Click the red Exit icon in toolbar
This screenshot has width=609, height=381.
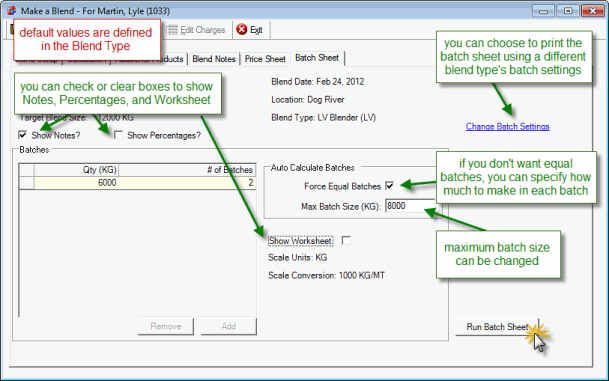[x=242, y=29]
